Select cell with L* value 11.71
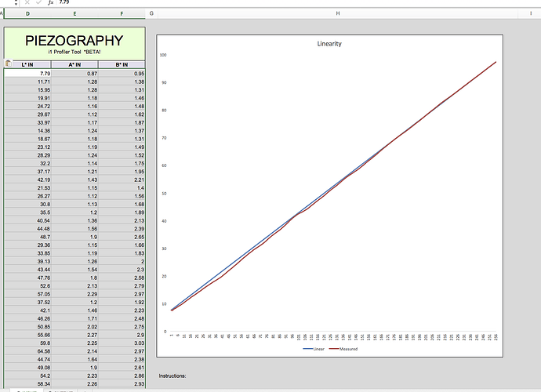This screenshot has width=541, height=392. [27, 82]
